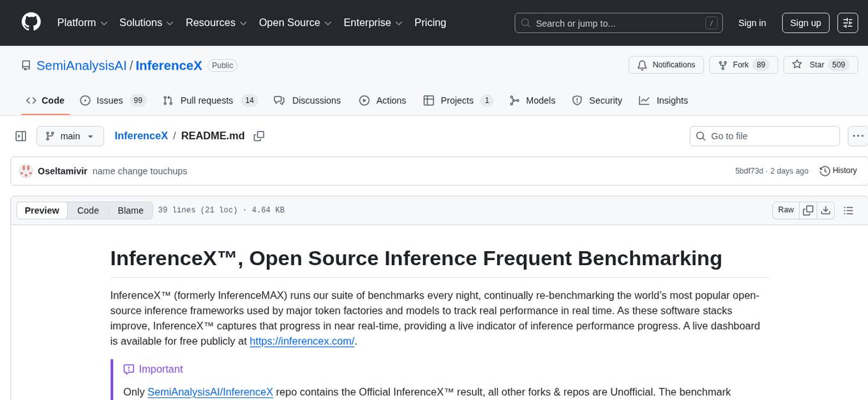Screen dimensions: 868x400
Task: View the file commit History
Action: click(x=838, y=171)
